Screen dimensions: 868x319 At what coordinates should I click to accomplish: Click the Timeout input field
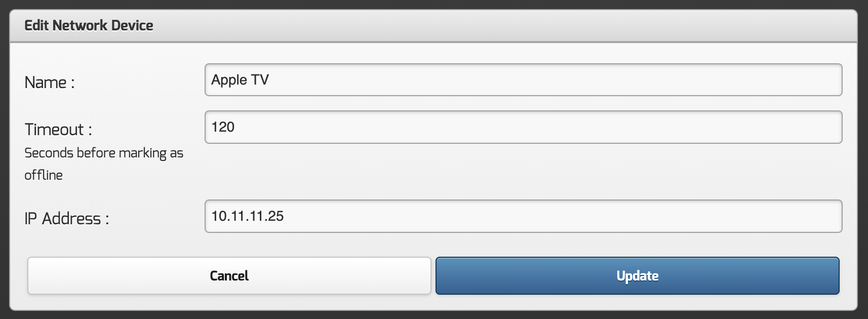523,127
